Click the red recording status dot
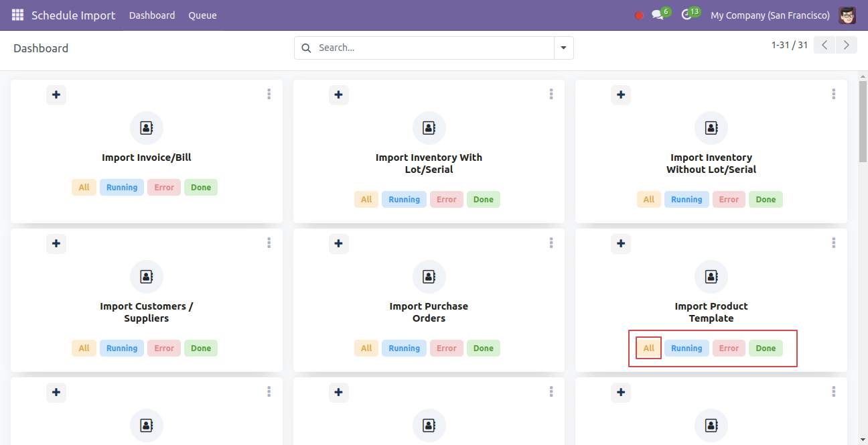 pos(639,15)
